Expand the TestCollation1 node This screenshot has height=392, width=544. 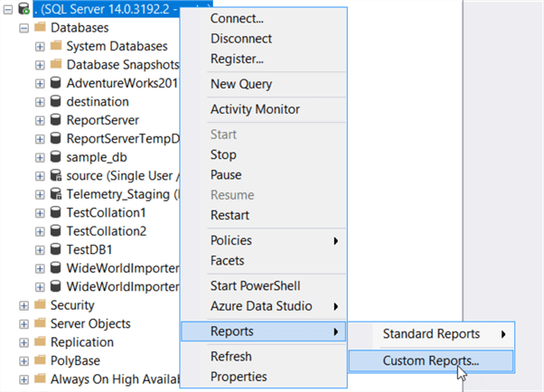click(40, 213)
